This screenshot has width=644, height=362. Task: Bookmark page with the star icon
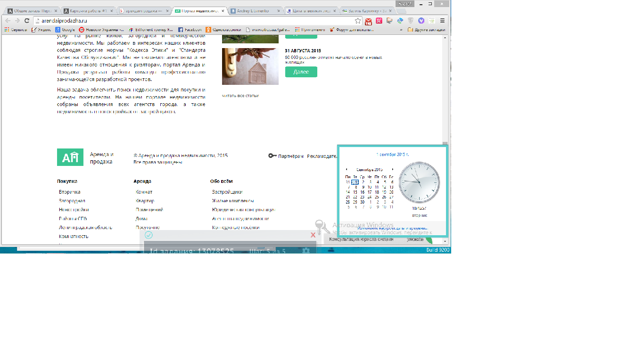(x=358, y=21)
